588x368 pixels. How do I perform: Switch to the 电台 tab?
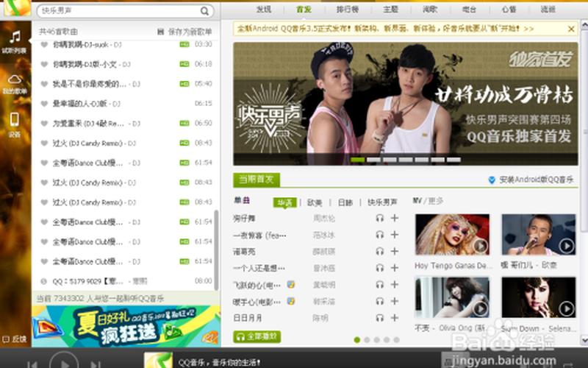tap(469, 10)
